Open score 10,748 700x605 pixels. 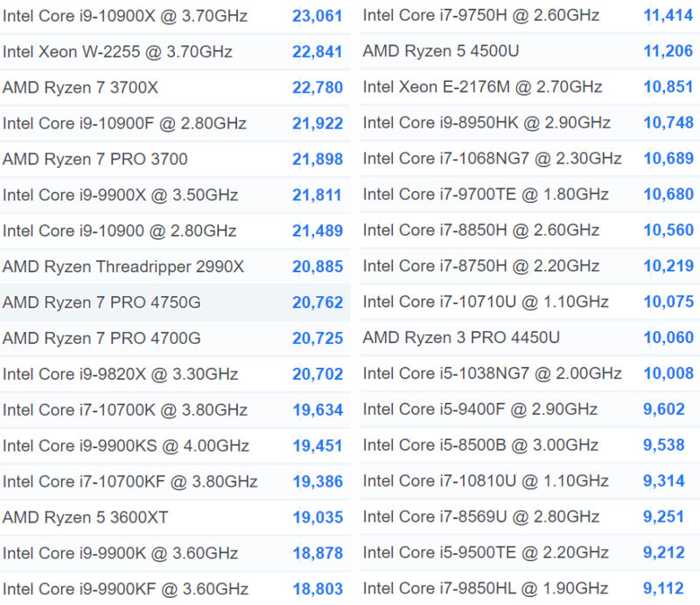coord(668,123)
